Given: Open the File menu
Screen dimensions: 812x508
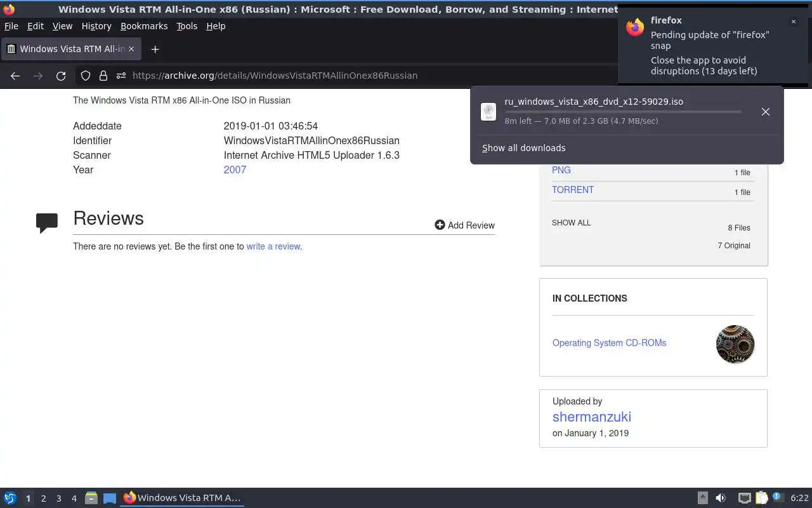Looking at the screenshot, I should tap(11, 26).
